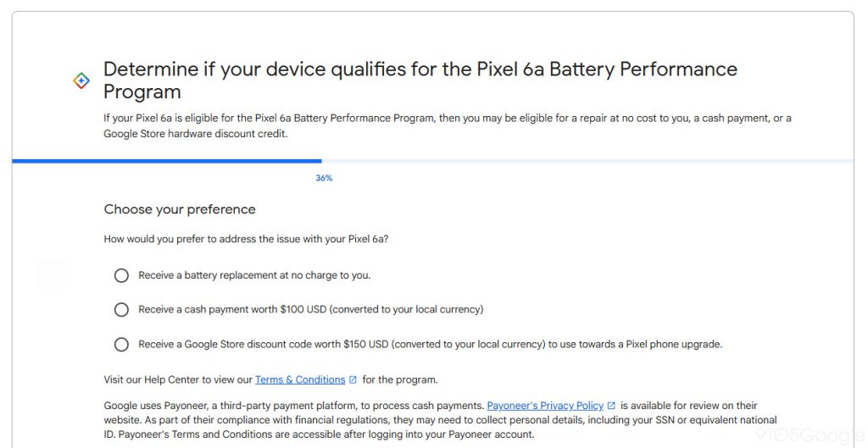868x448 pixels.
Task: Choose the $100 USD cash payment radio button
Action: 121,310
